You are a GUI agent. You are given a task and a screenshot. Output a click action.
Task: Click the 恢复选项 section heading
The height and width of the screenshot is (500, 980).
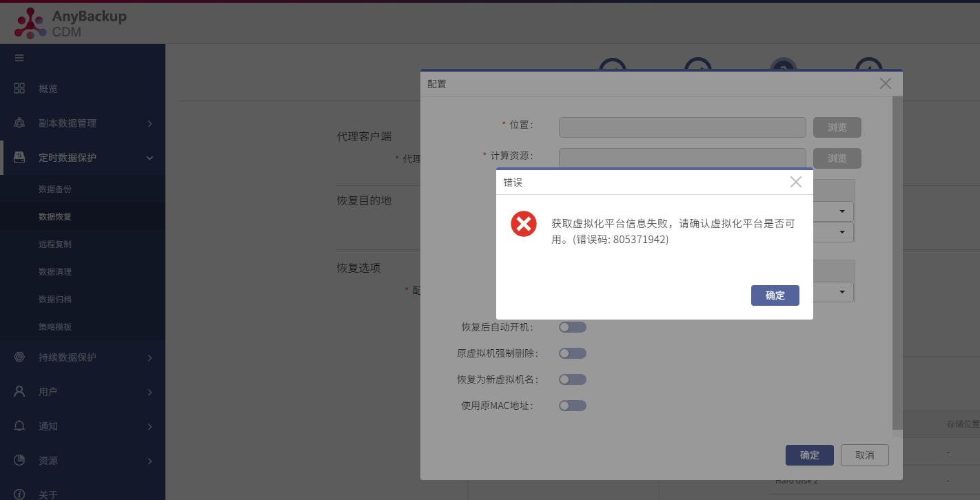(x=358, y=268)
